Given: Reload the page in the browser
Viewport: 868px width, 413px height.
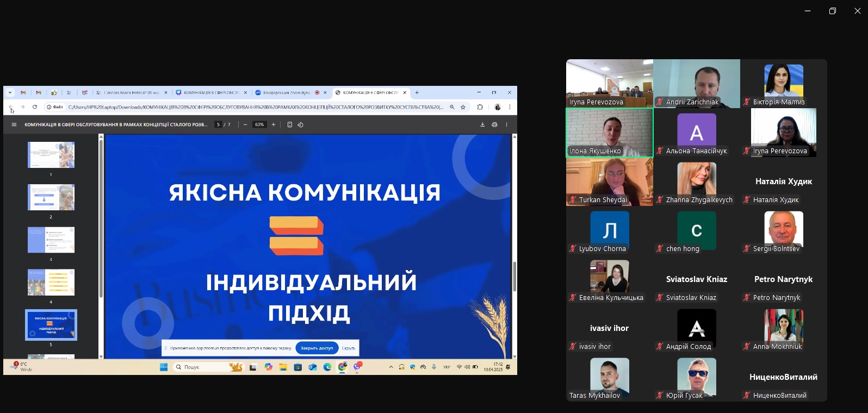Looking at the screenshot, I should click(x=35, y=107).
